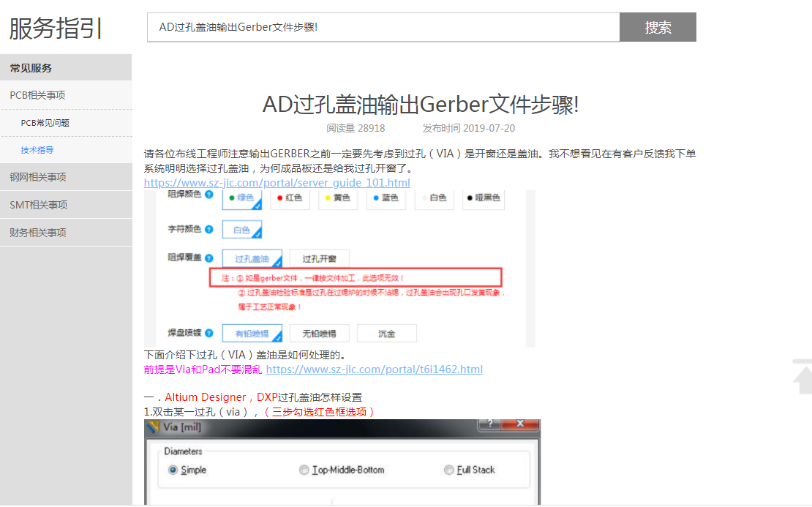Screen dimensions: 812x507
Task: Click the Via dialog title bar icon
Action: (151, 427)
